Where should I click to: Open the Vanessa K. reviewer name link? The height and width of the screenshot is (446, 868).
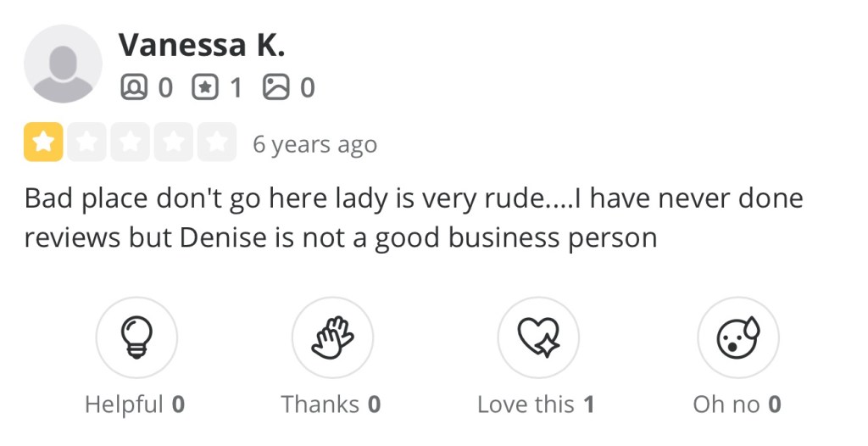tap(201, 45)
